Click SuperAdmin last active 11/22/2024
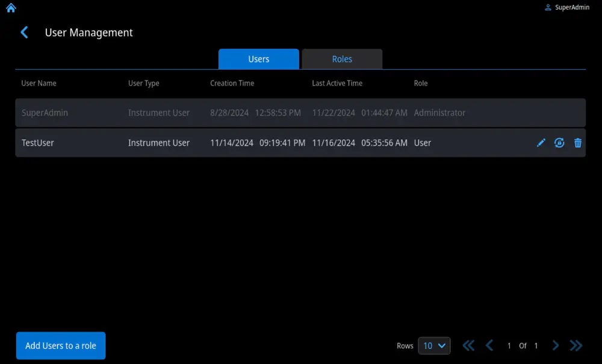The height and width of the screenshot is (364, 602). click(334, 113)
